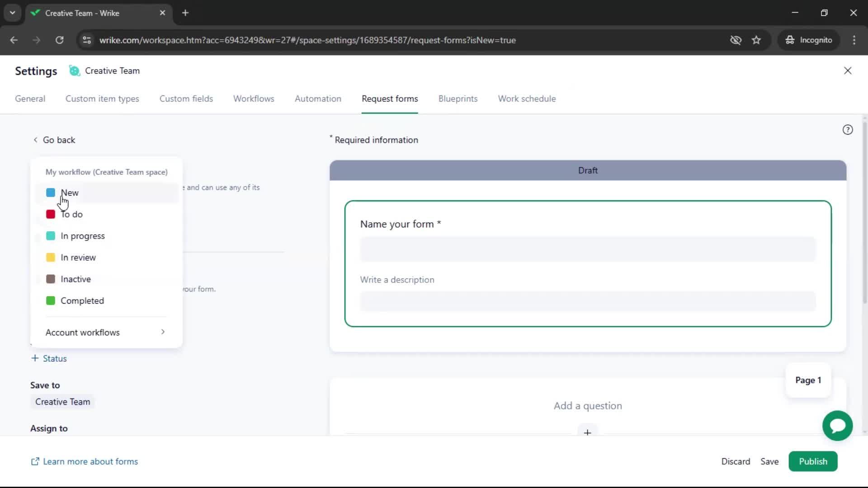868x488 pixels.
Task: Click the Page 1 indicator
Action: tap(808, 380)
